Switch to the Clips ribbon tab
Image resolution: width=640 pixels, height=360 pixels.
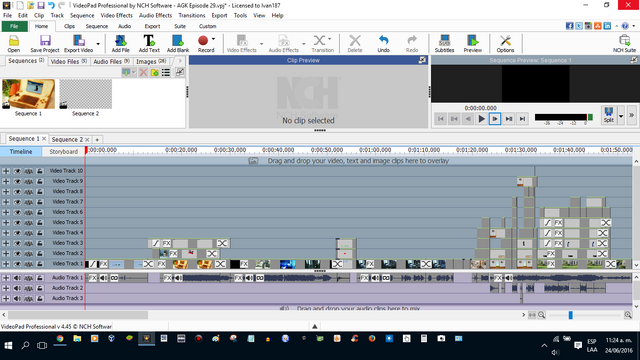(69, 26)
